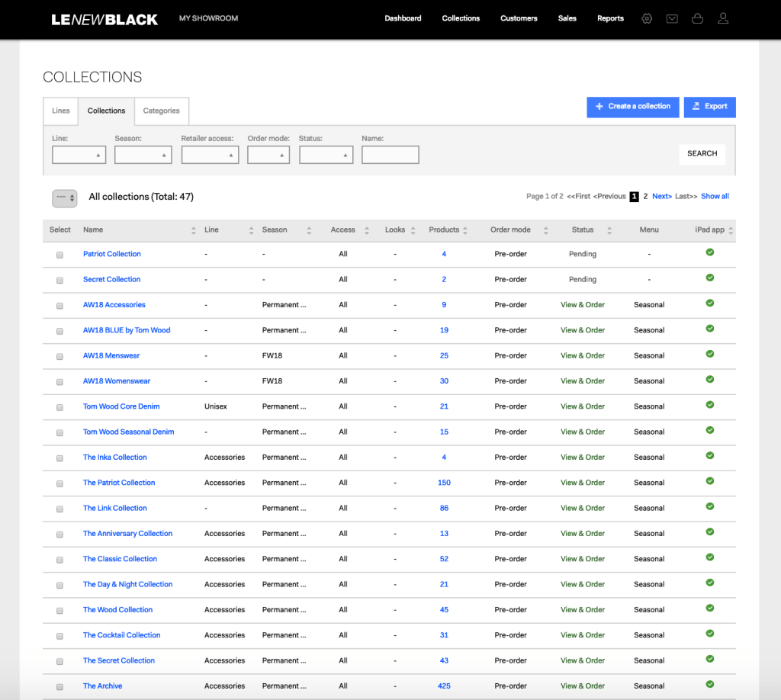Click iPad app check for The Wood Collection
781x700 pixels.
coord(710,608)
